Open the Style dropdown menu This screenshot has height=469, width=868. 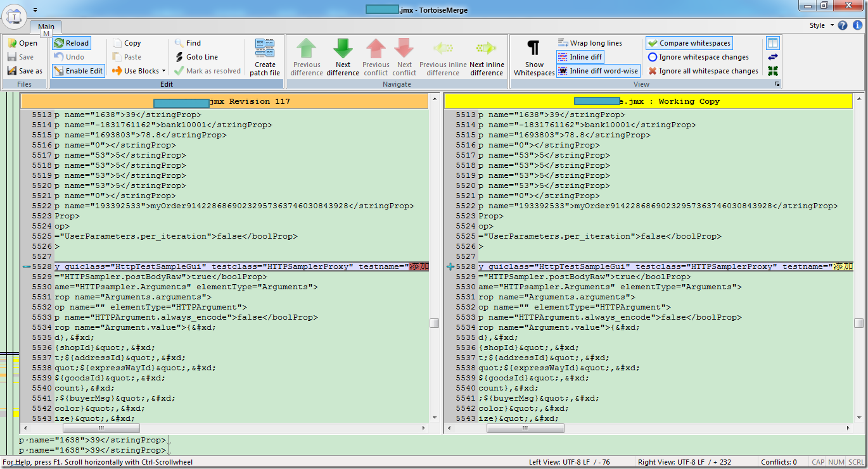pos(821,25)
